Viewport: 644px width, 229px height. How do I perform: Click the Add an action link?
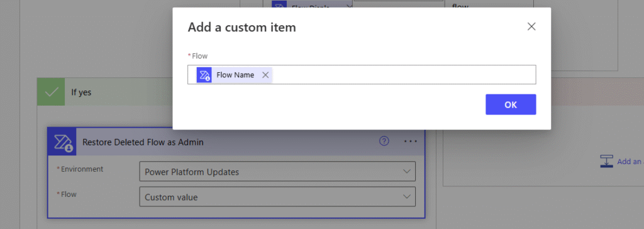pos(630,162)
